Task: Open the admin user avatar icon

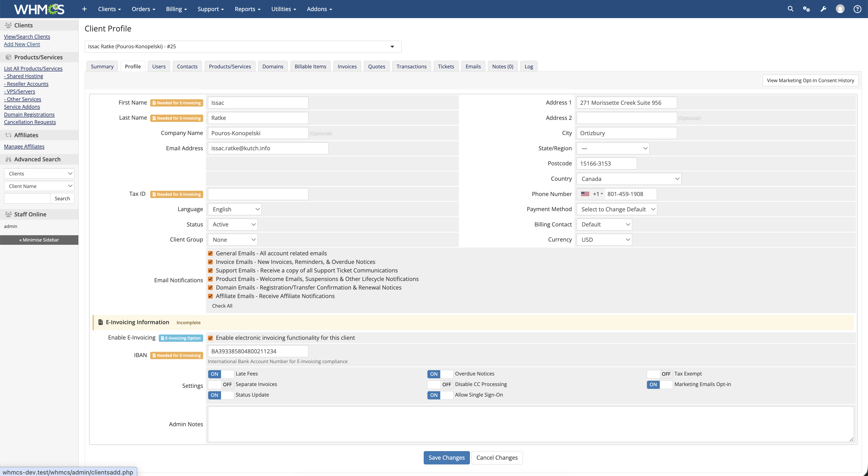Action: click(x=840, y=9)
